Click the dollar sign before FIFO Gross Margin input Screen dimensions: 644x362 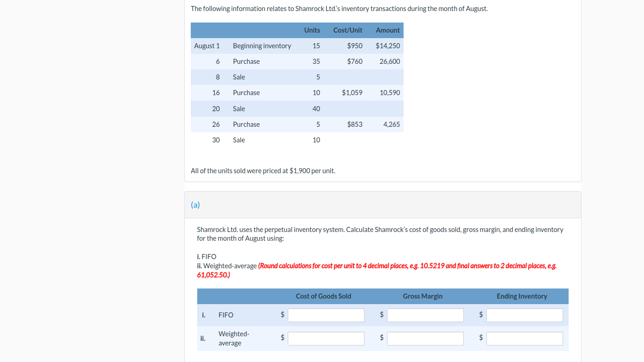pos(382,315)
